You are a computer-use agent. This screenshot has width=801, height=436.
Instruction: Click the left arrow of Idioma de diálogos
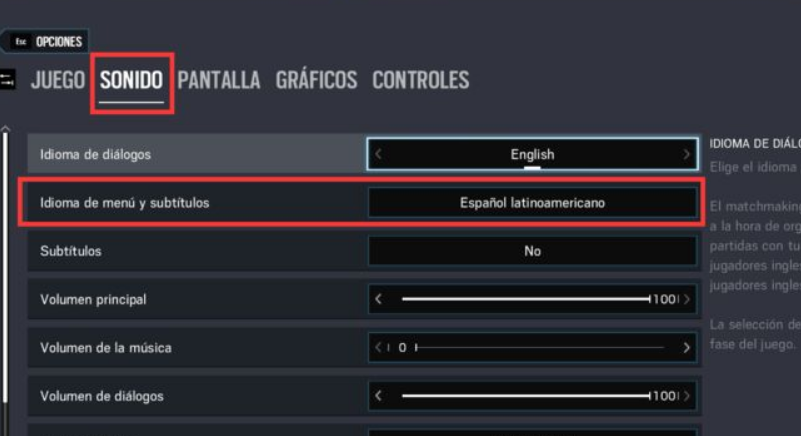click(379, 154)
